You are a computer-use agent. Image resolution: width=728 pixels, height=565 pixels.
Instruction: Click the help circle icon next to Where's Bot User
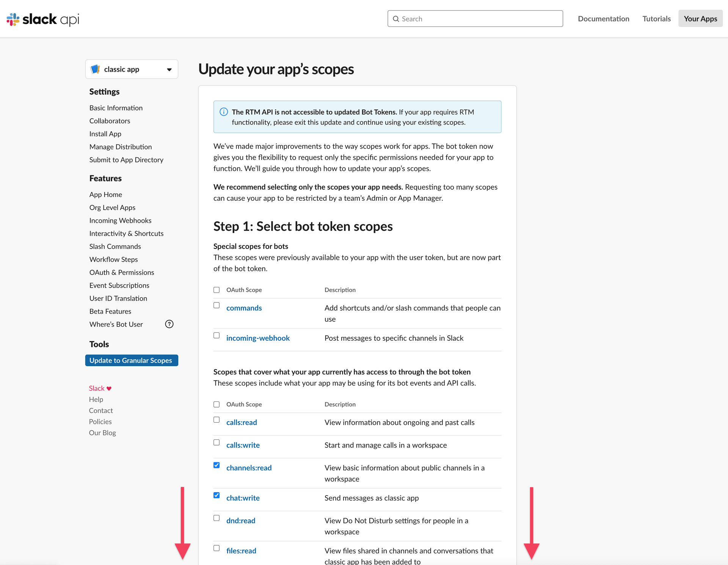tap(169, 324)
